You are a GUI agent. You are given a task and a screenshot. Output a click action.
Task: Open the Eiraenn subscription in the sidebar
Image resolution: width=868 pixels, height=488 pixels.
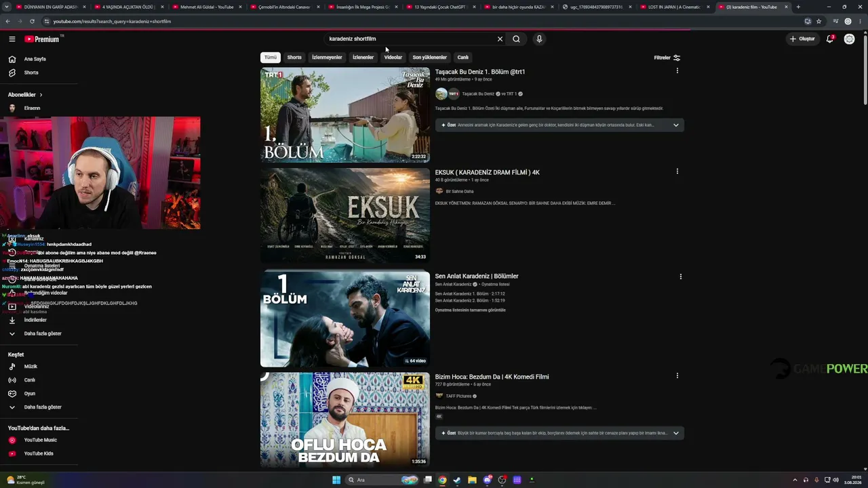point(32,108)
